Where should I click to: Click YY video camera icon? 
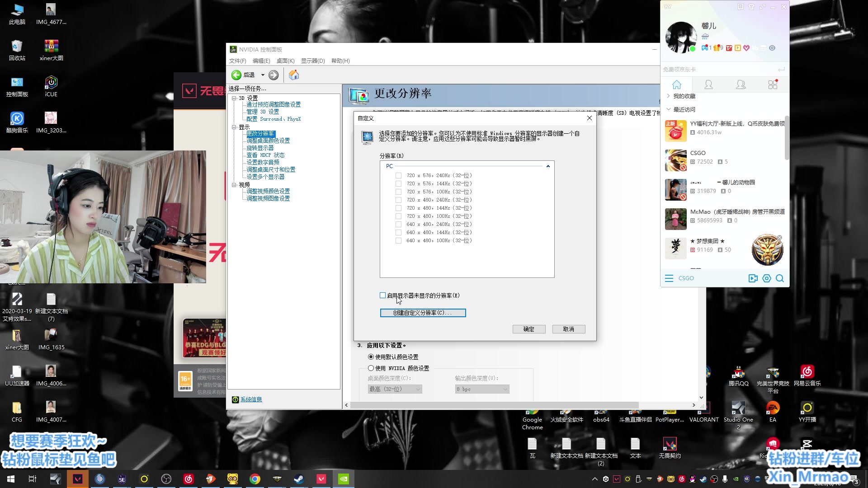click(x=753, y=278)
